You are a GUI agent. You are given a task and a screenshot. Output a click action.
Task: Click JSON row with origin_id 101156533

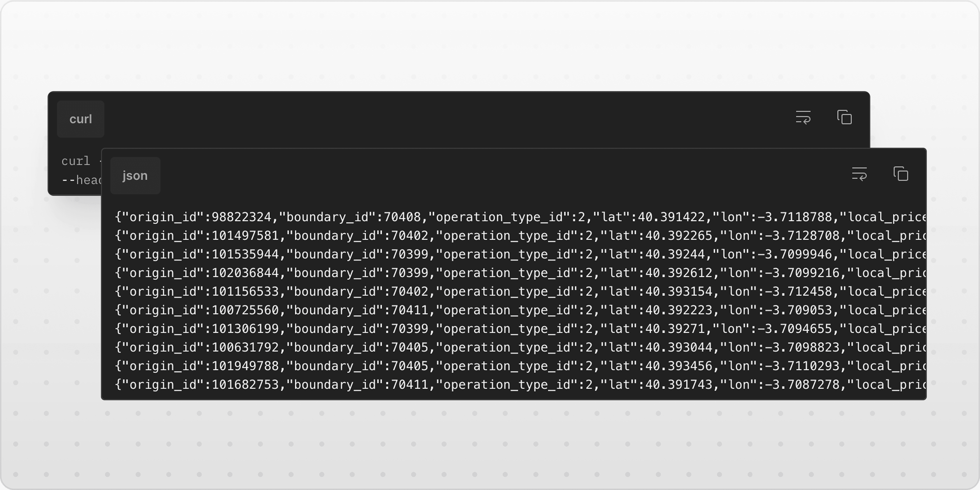click(520, 291)
